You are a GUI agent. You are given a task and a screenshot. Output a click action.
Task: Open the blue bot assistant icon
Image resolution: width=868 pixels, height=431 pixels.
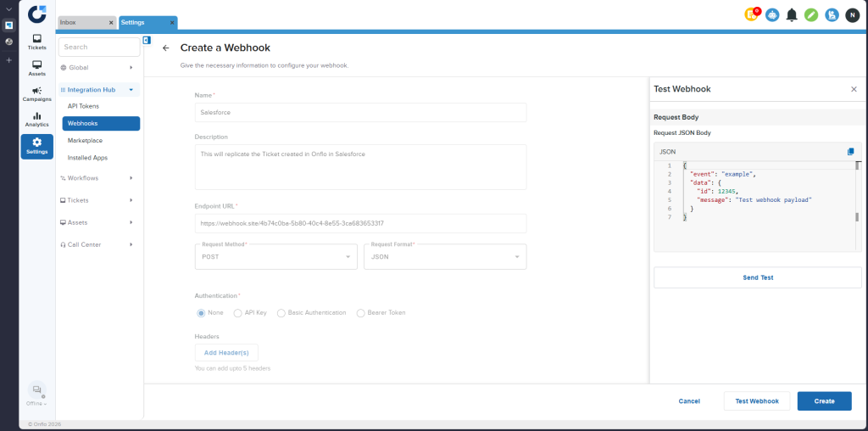pos(772,15)
